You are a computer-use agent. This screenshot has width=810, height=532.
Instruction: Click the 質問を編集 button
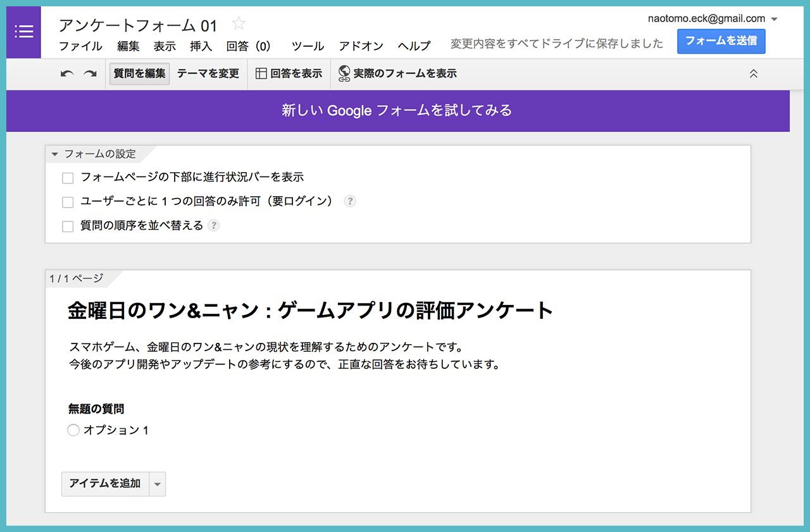(139, 73)
